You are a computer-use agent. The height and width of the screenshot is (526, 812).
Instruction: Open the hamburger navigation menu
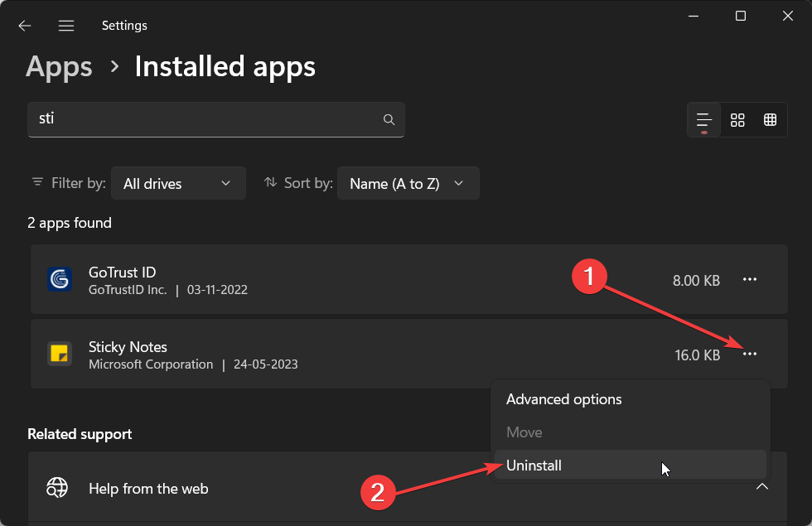click(66, 26)
